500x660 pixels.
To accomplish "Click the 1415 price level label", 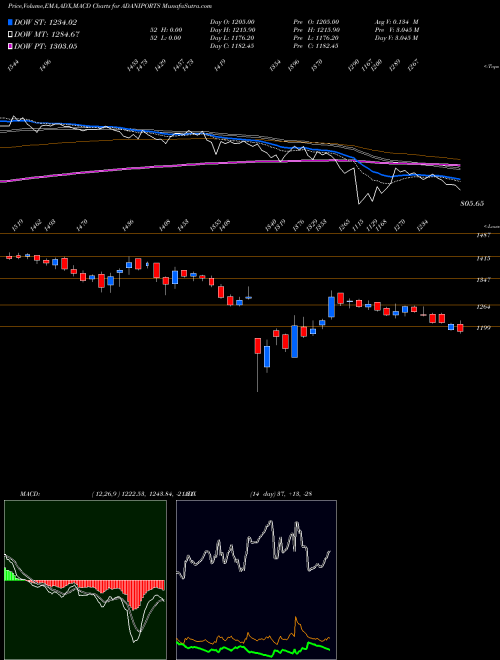I will click(483, 258).
